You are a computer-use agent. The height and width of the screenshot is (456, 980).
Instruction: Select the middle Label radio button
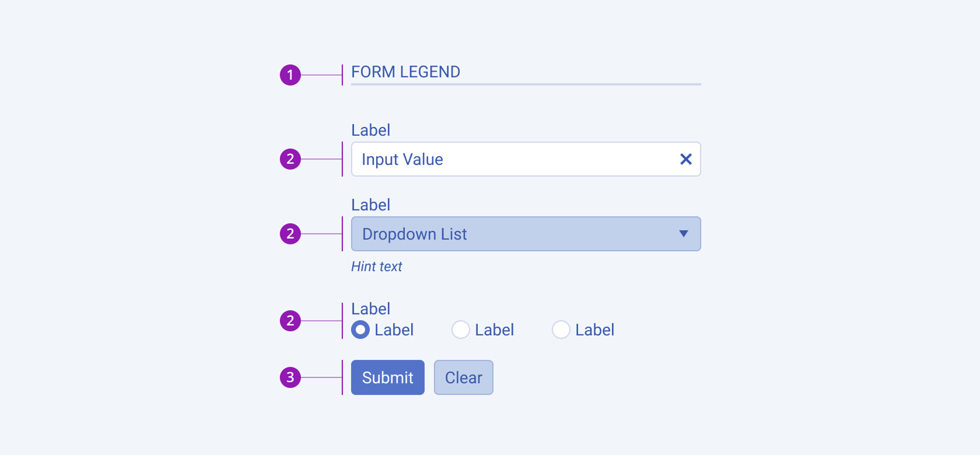point(460,329)
